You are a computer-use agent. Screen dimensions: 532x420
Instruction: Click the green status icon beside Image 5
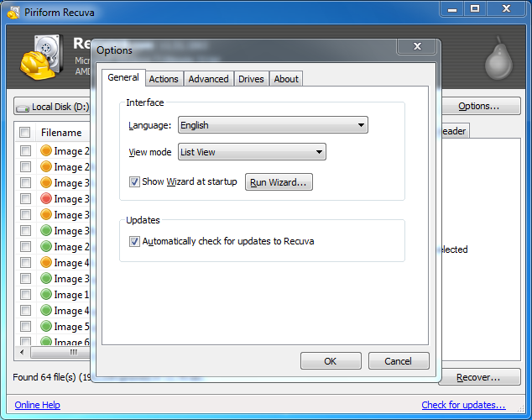point(46,326)
